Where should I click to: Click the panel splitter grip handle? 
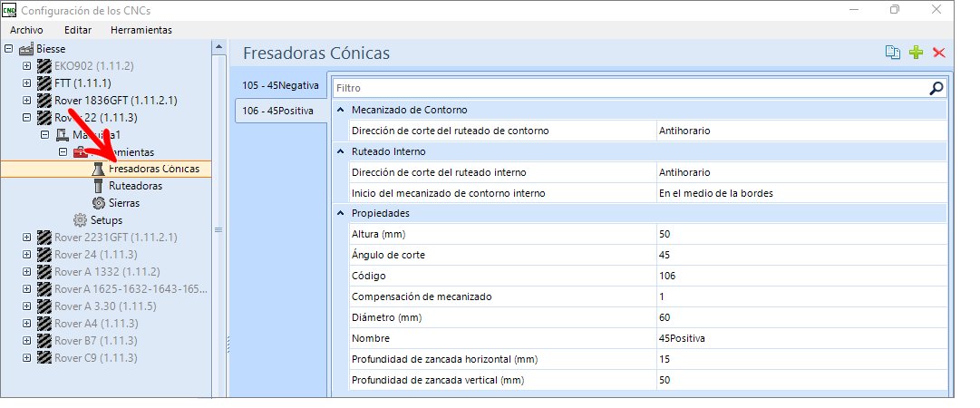228,343
